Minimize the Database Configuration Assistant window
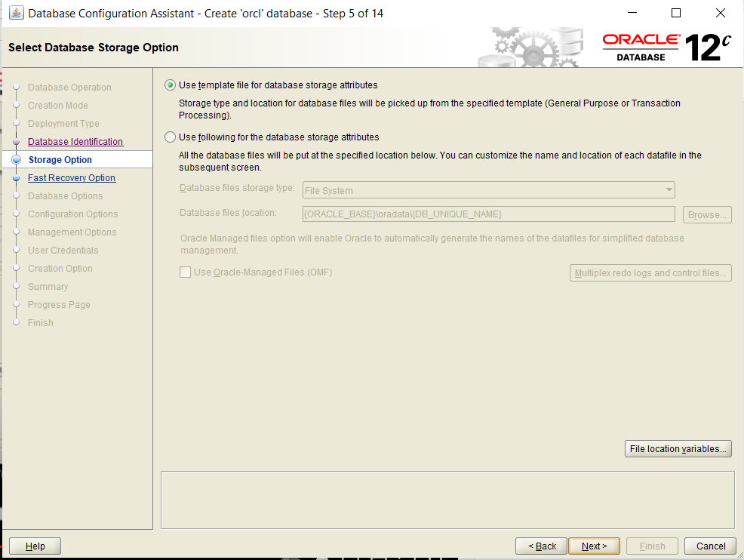Viewport: 744px width, 560px height. point(632,14)
